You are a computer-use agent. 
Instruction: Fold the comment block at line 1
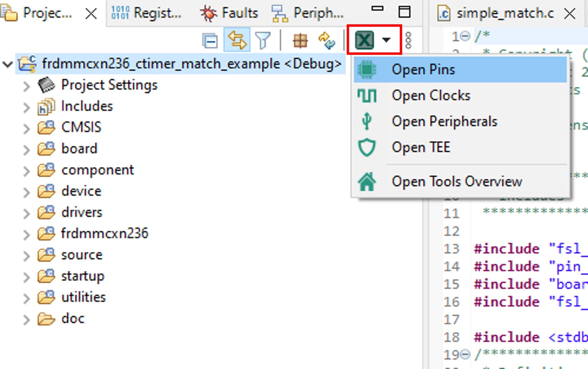click(465, 36)
